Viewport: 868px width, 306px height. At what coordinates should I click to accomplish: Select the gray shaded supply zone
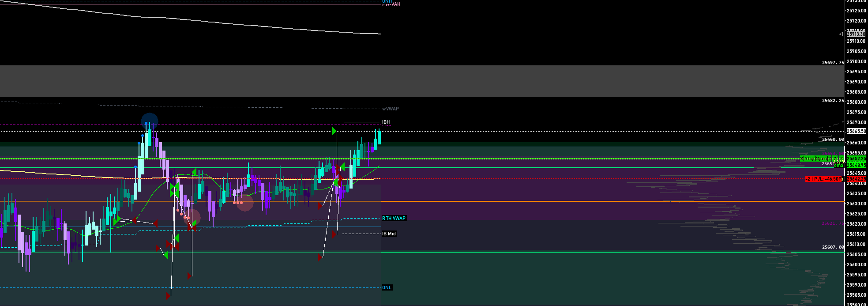coord(422,81)
